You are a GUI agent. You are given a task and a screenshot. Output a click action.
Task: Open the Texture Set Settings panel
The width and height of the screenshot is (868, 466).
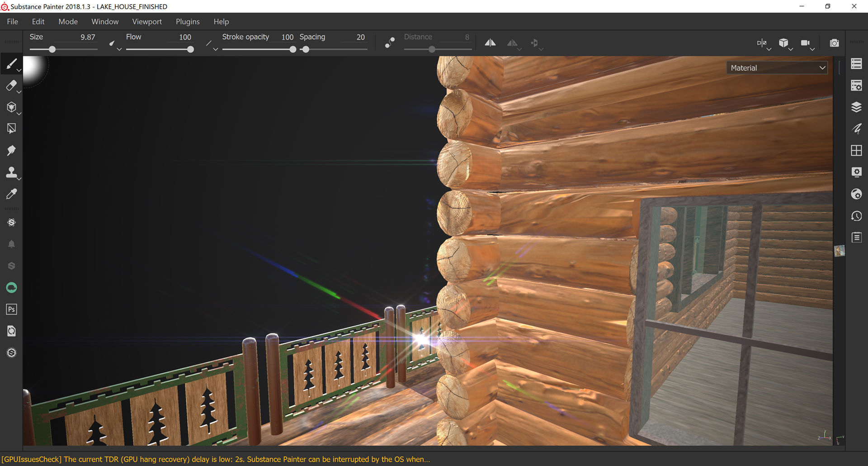coord(856,85)
